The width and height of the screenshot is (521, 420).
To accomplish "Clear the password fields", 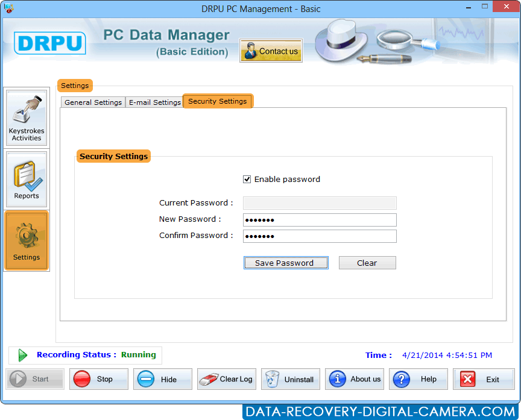I will 367,263.
